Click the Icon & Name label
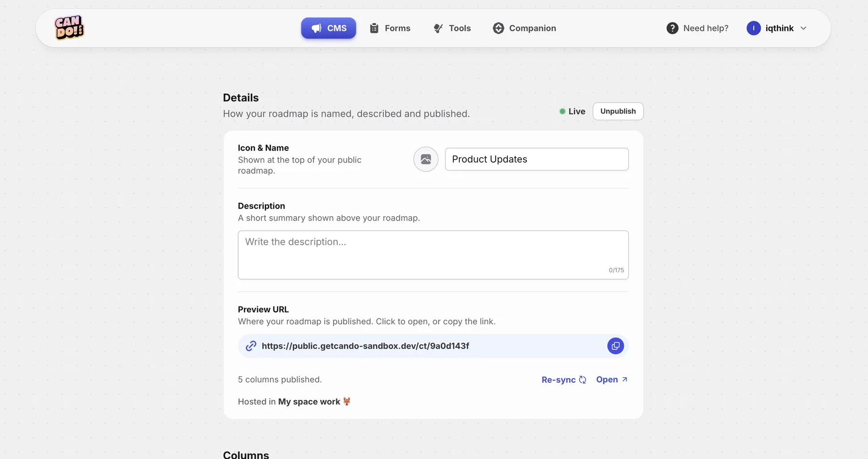868x459 pixels. click(x=263, y=148)
